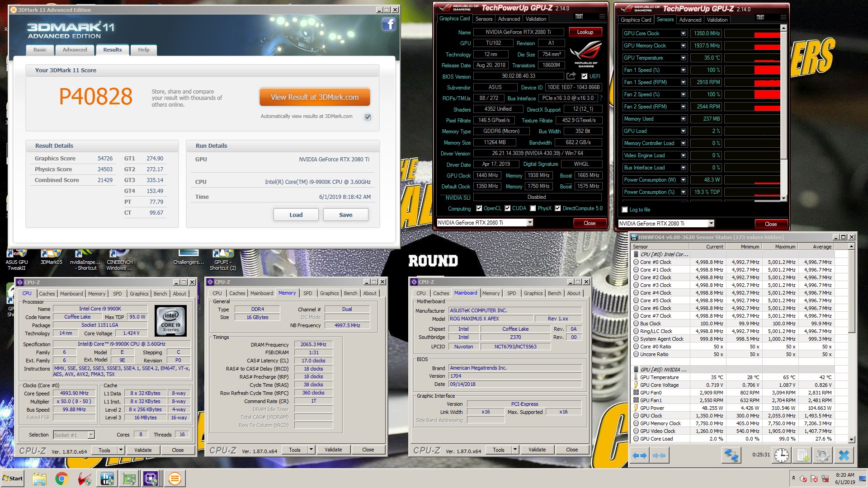Click HWiNFO expand columns arrows button

tap(639, 455)
